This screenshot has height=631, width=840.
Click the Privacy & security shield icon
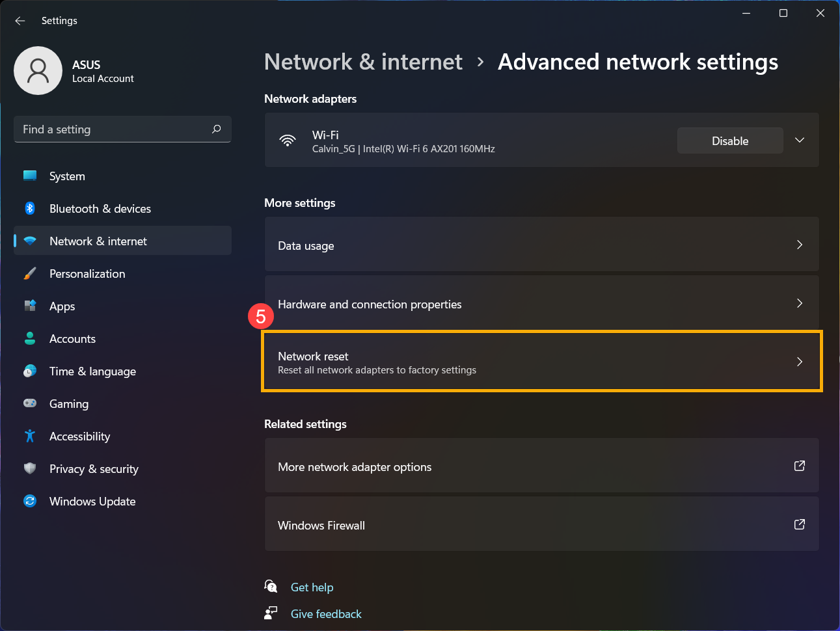click(30, 468)
